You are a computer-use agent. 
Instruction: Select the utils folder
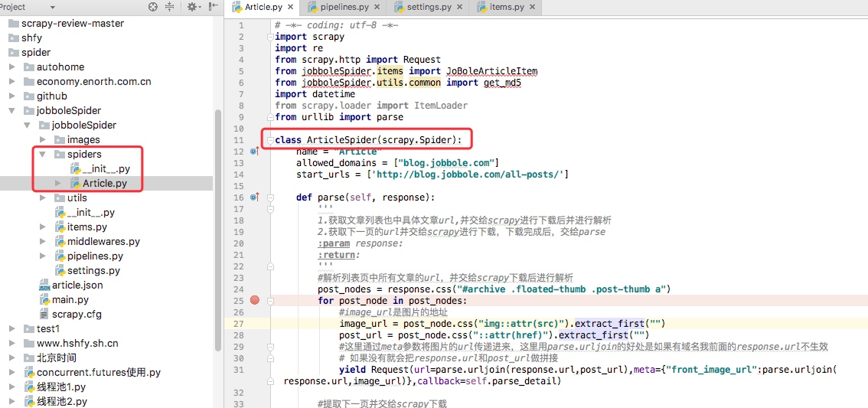point(77,197)
